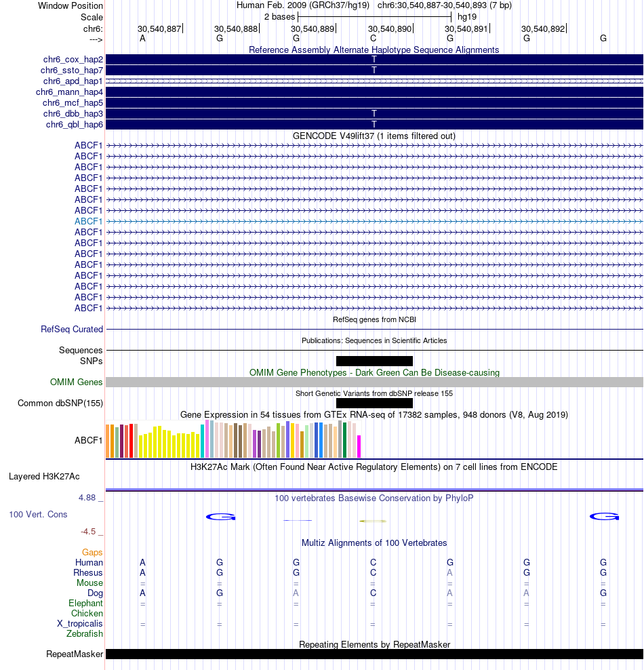Open the chr6_cox_hap2 track label
This screenshot has height=670, width=644.
[x=73, y=60]
